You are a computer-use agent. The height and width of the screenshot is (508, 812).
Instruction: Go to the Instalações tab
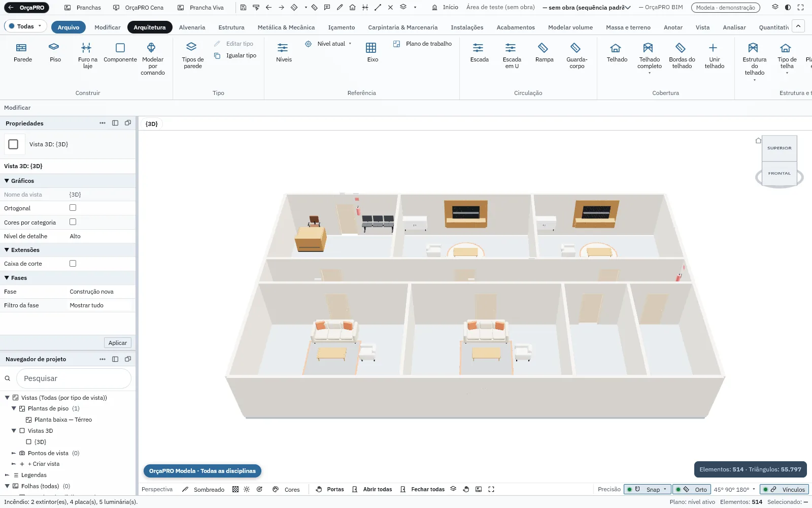click(x=467, y=27)
